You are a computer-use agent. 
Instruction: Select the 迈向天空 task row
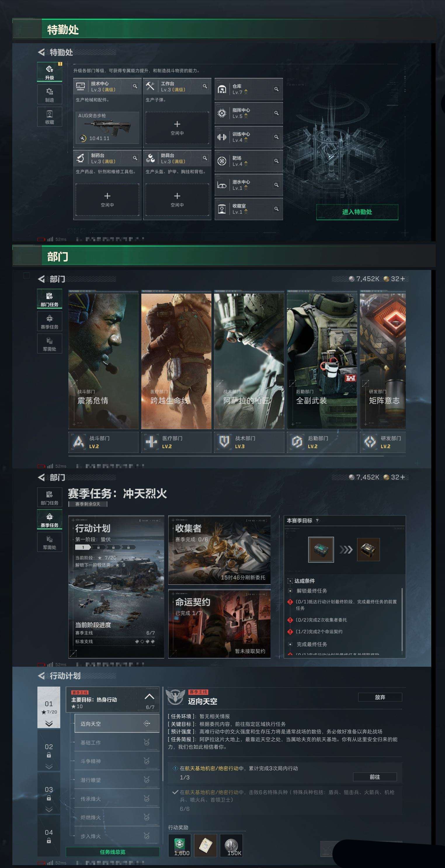point(117,724)
